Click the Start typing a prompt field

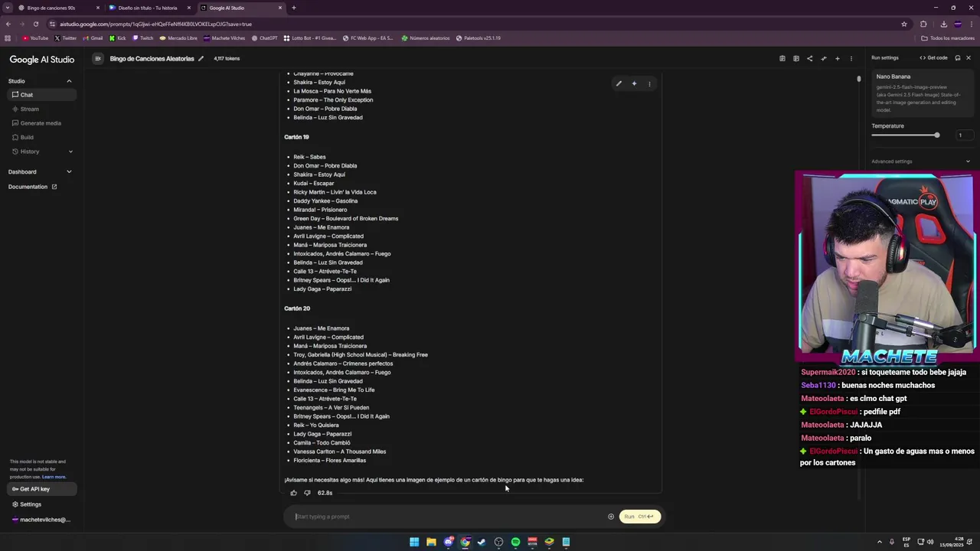[449, 517]
